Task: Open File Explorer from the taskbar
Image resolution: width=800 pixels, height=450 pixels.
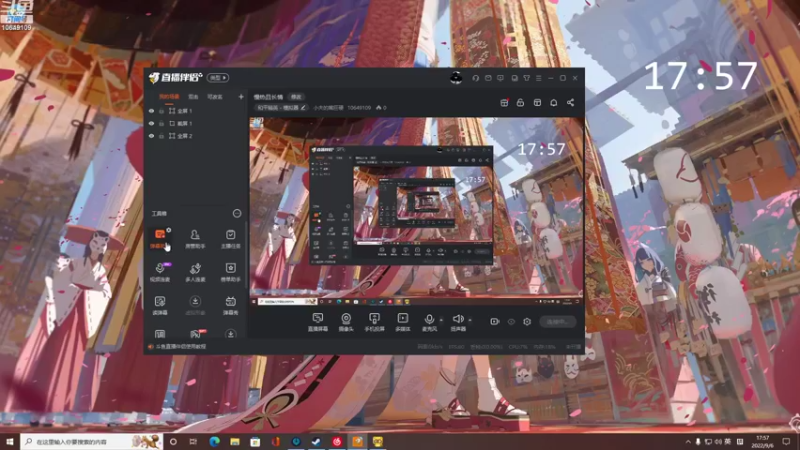Action: [x=235, y=441]
